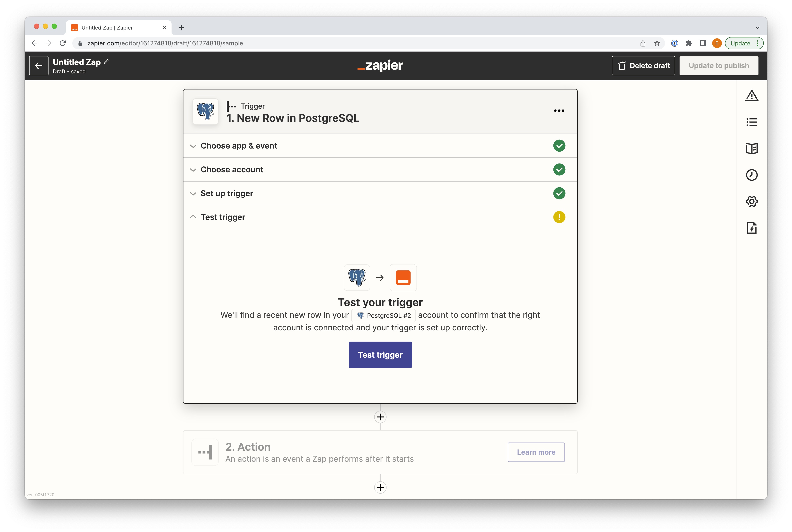Click the browser address bar URL

[x=165, y=43]
